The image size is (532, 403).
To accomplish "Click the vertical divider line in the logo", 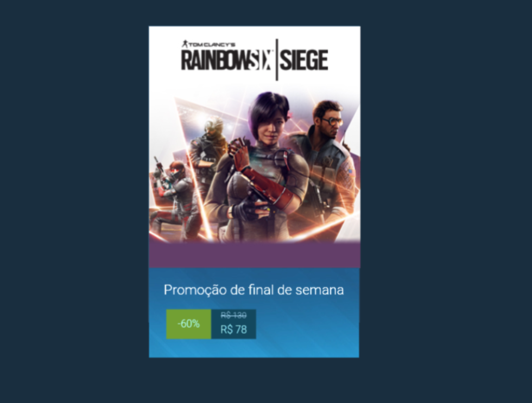I will click(276, 60).
